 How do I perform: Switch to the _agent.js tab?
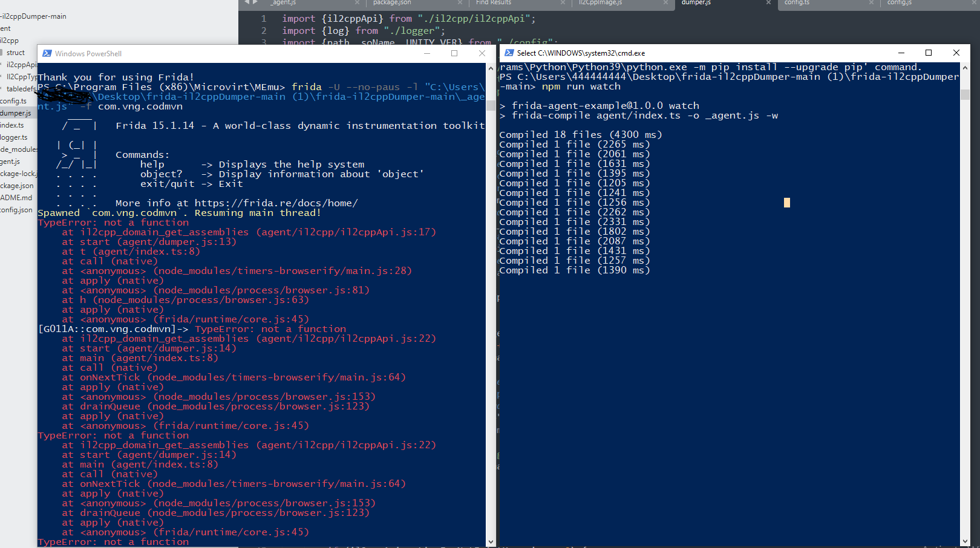click(283, 2)
